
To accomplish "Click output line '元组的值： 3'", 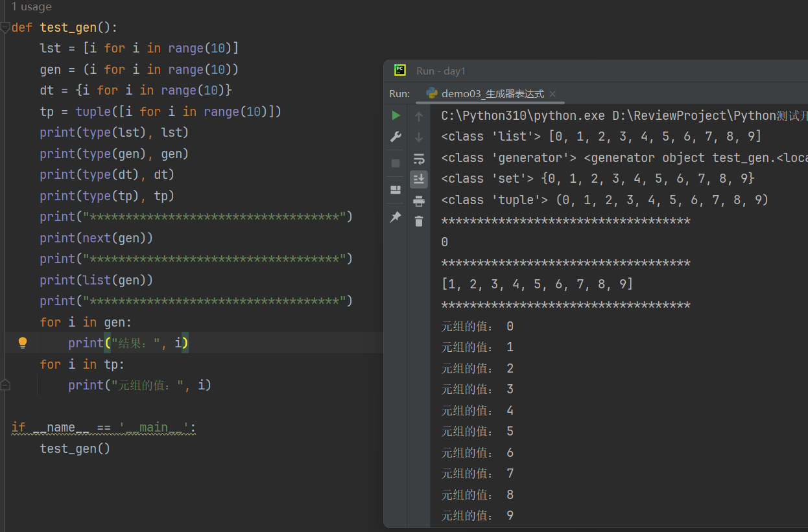I will click(478, 389).
